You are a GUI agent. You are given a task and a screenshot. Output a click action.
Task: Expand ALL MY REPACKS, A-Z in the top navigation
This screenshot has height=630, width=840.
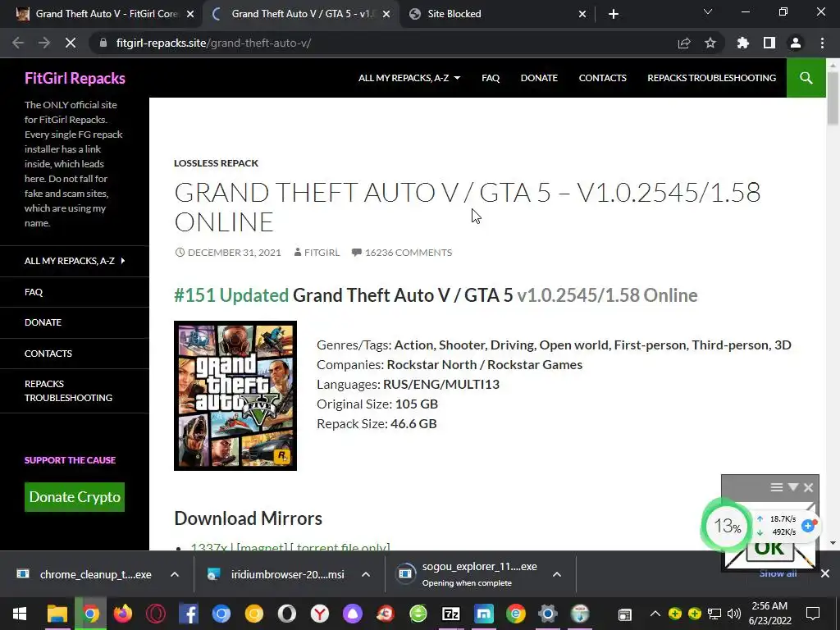click(409, 78)
